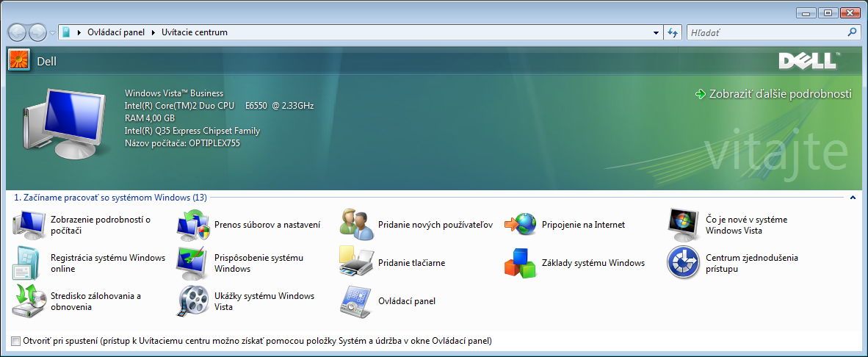Click 'Ovládací panel' label in the item list
Screen dimensions: 868x357
pos(407,301)
